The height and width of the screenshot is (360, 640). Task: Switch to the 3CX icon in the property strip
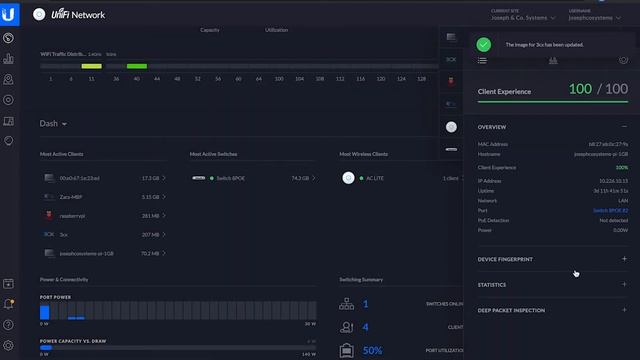tap(451, 59)
